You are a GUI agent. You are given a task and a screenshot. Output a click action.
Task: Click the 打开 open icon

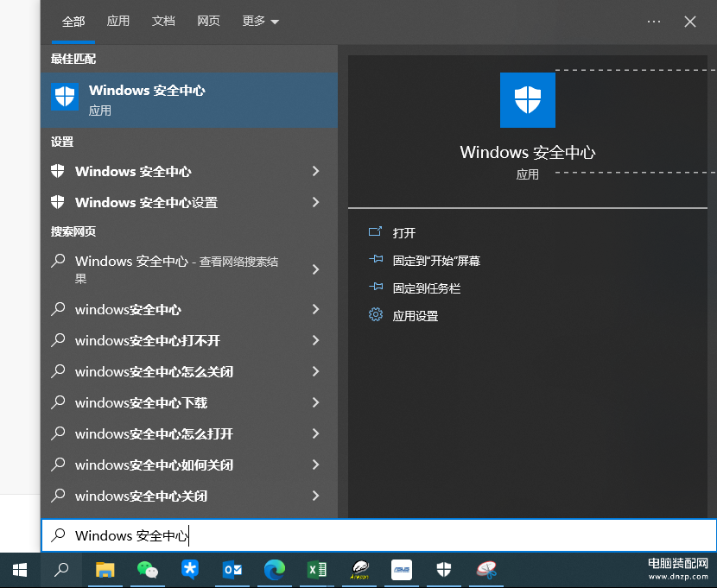point(375,231)
